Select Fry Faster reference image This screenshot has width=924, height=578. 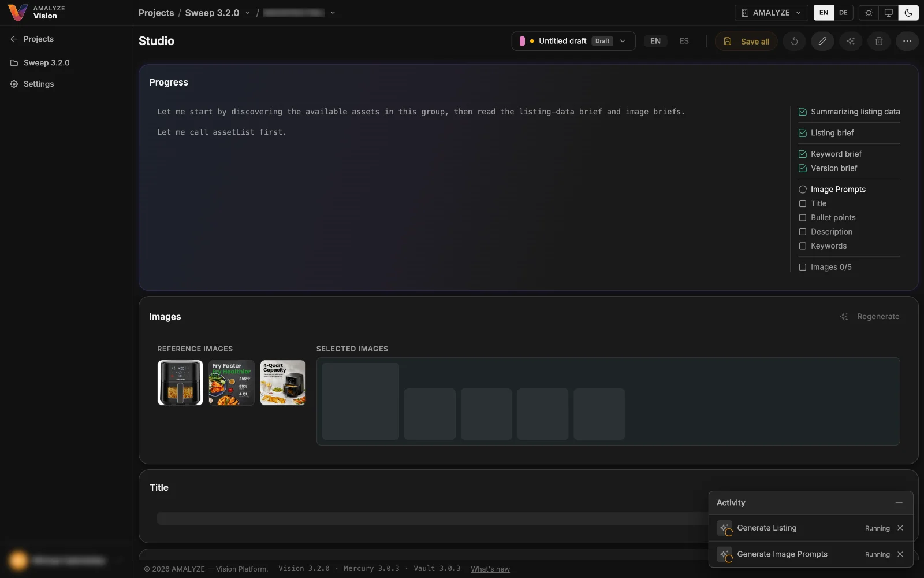(x=232, y=383)
